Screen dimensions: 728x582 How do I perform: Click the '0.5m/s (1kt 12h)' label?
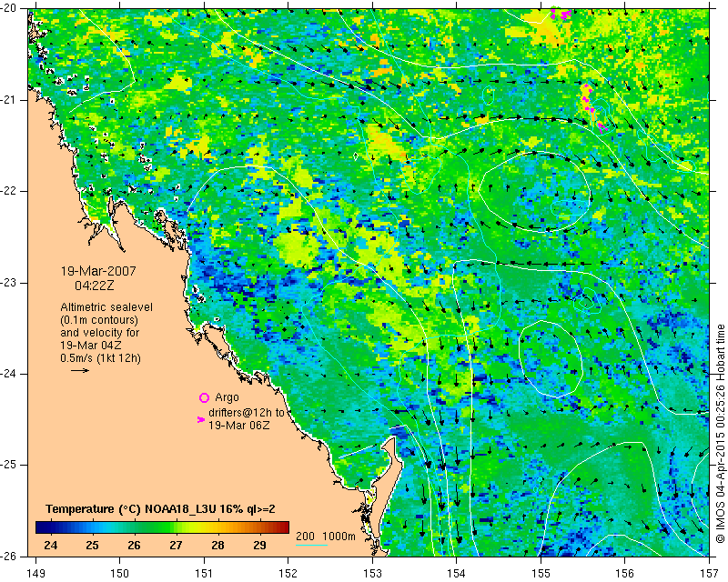(100, 358)
